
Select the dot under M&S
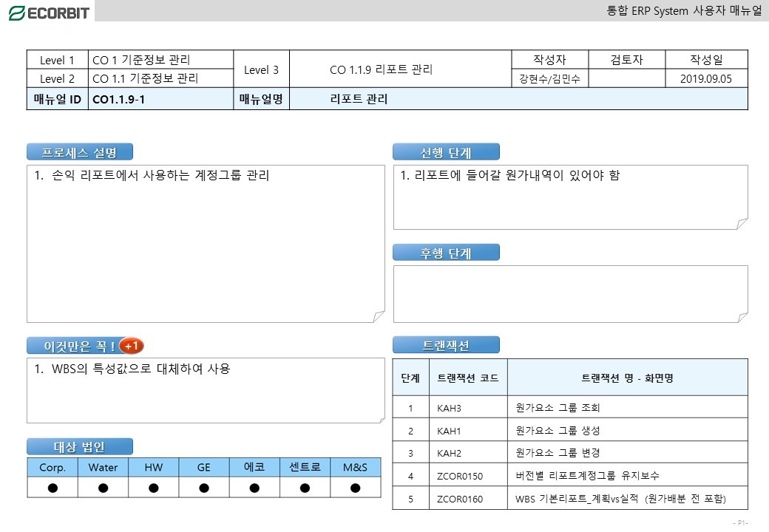click(x=356, y=488)
